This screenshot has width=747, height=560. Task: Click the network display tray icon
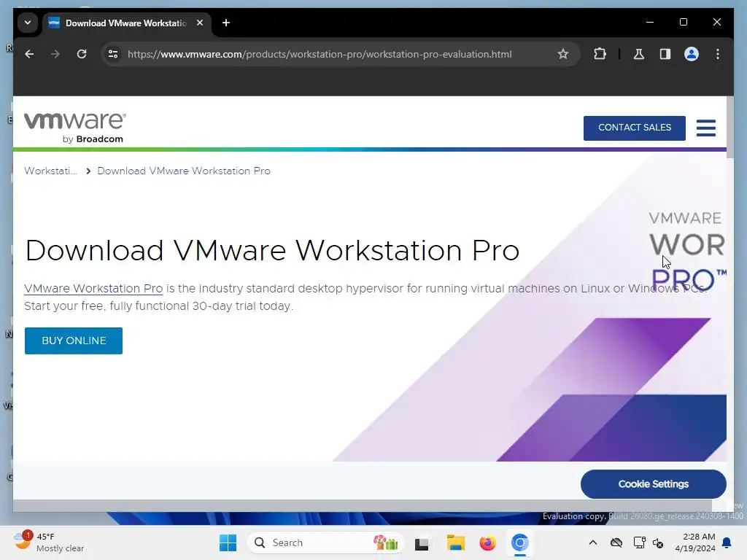[x=639, y=542]
